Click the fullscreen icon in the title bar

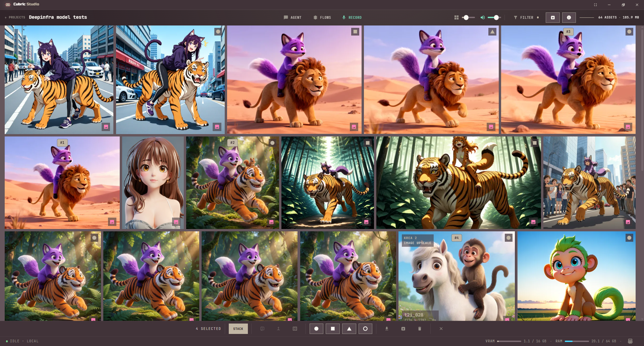[x=595, y=5]
